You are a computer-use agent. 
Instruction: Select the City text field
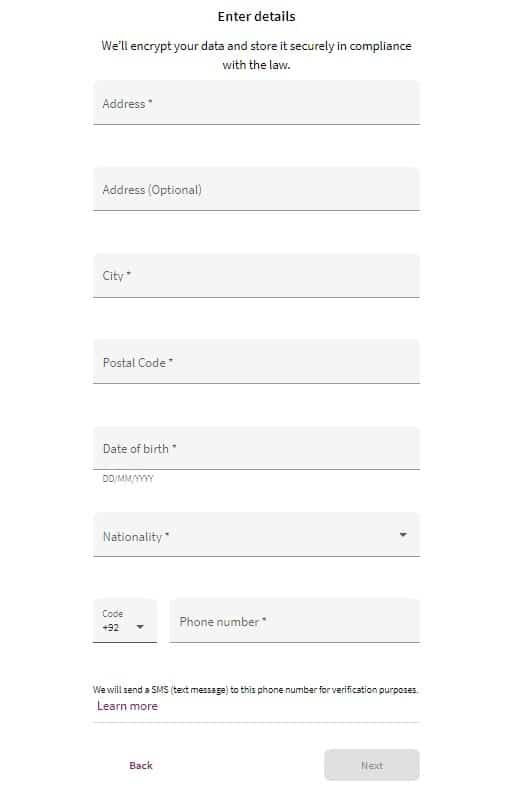point(256,275)
